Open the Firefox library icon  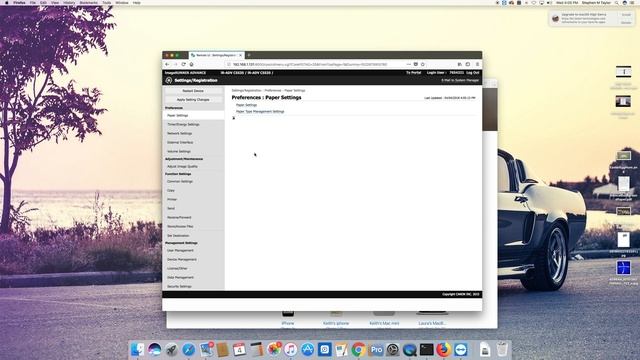[x=460, y=64]
